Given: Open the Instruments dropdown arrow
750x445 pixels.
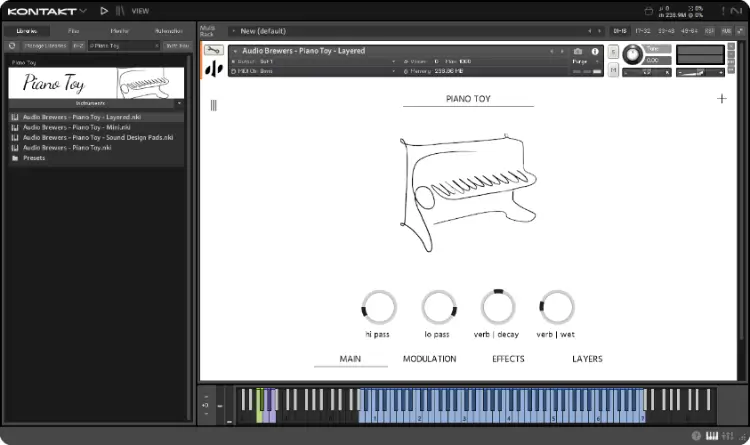Looking at the screenshot, I should pyautogui.click(x=179, y=103).
